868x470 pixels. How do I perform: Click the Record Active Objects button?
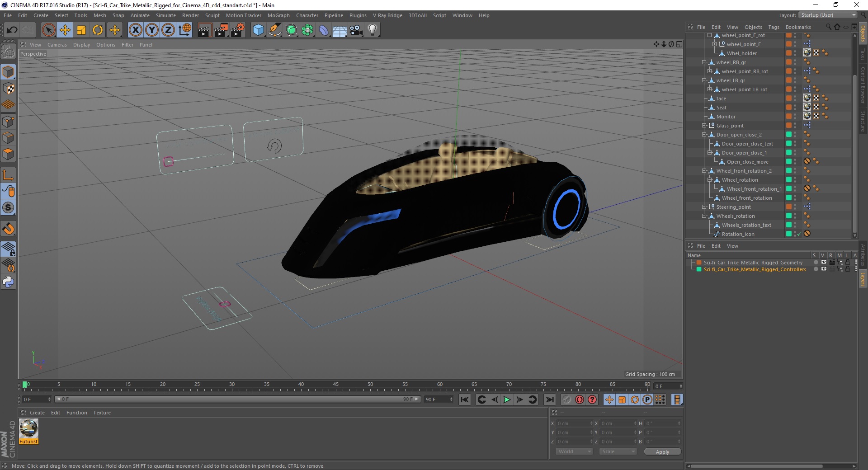[567, 399]
